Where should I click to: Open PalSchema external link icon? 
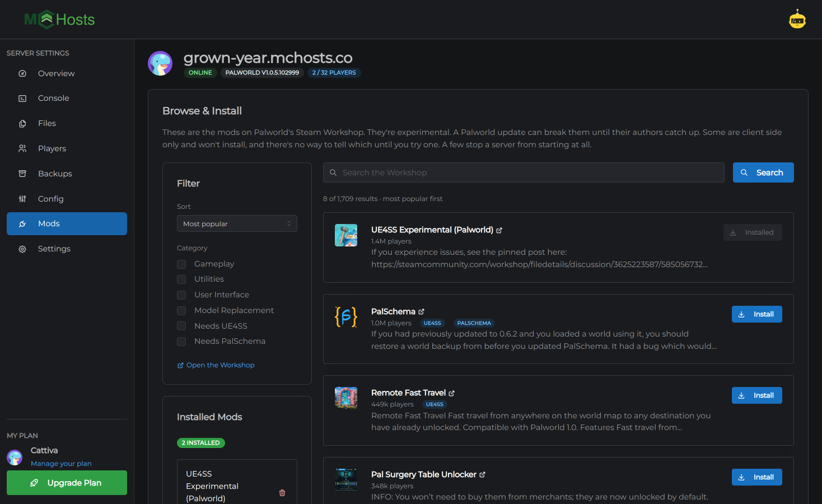tap(421, 312)
